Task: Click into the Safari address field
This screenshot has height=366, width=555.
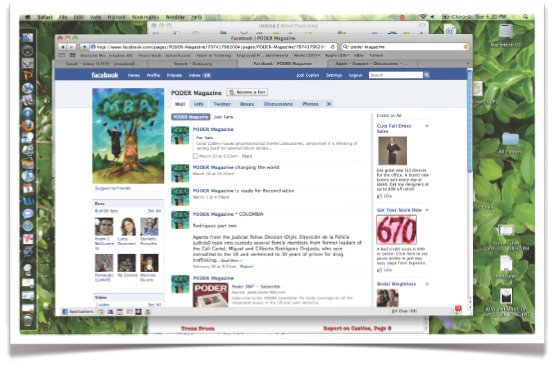Action: pyautogui.click(x=213, y=47)
